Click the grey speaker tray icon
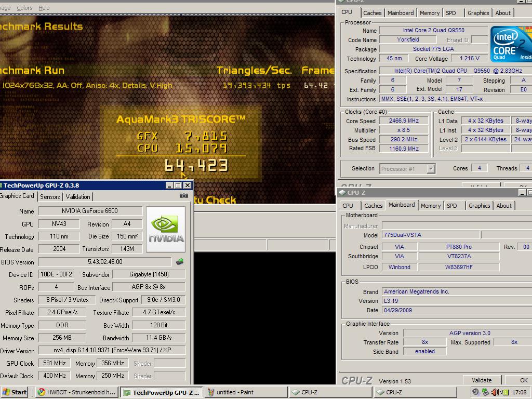Screen dimensions: 532x399 pyautogui.click(x=476, y=392)
